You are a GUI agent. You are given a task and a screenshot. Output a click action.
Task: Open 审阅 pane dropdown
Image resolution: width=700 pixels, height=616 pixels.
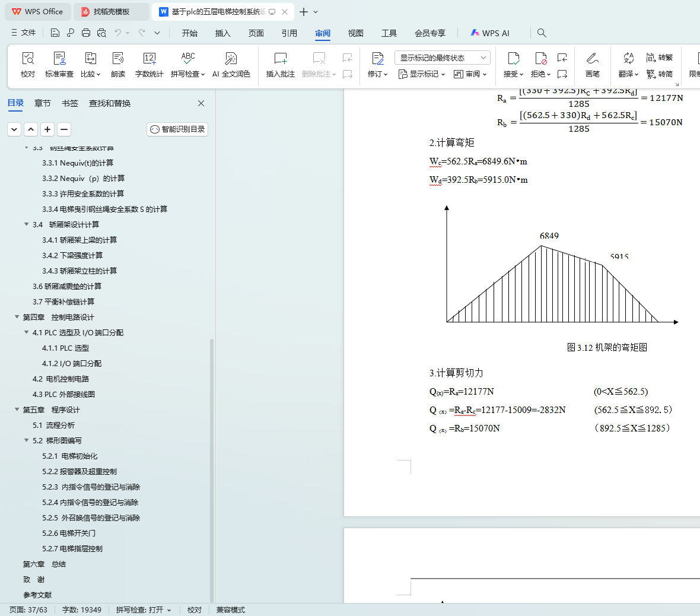tap(470, 74)
